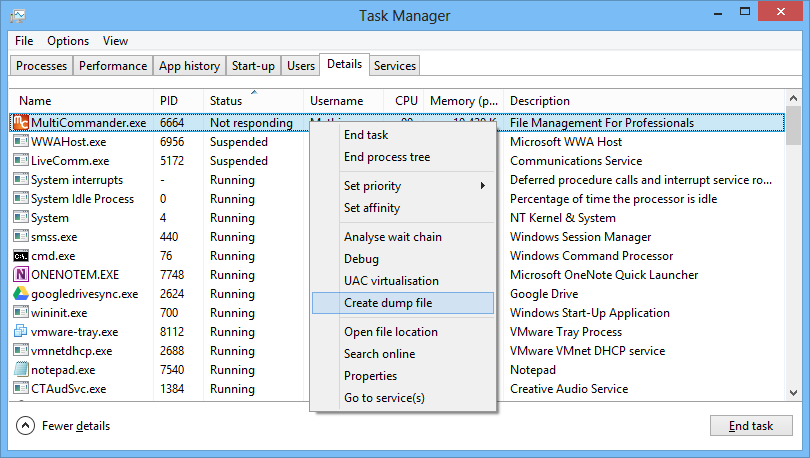Click the vertical scrollbar thumb
The image size is (810, 458).
pos(793,126)
